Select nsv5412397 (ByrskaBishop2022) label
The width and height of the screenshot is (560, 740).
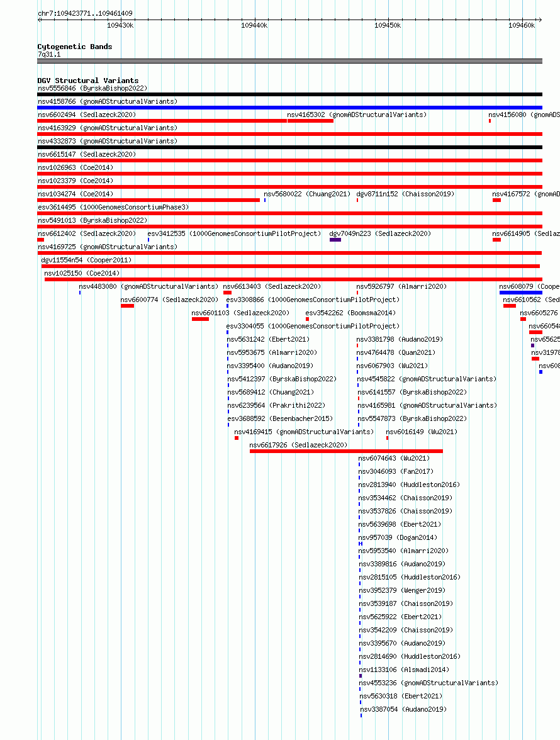[x=282, y=379]
